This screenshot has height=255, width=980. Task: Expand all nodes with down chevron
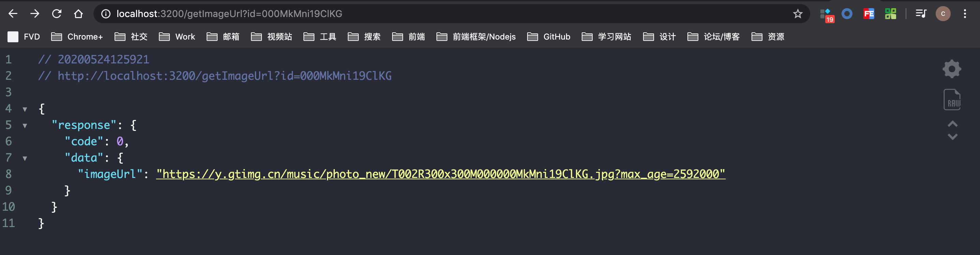[x=952, y=136]
